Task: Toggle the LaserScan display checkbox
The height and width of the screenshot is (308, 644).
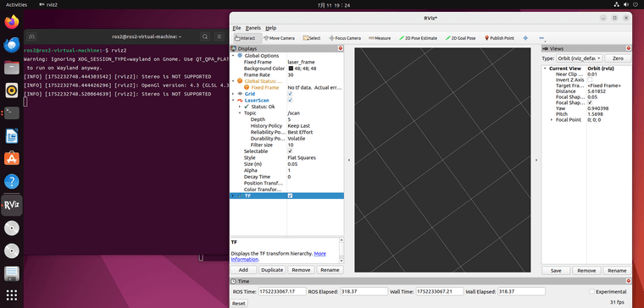Action: pos(290,100)
